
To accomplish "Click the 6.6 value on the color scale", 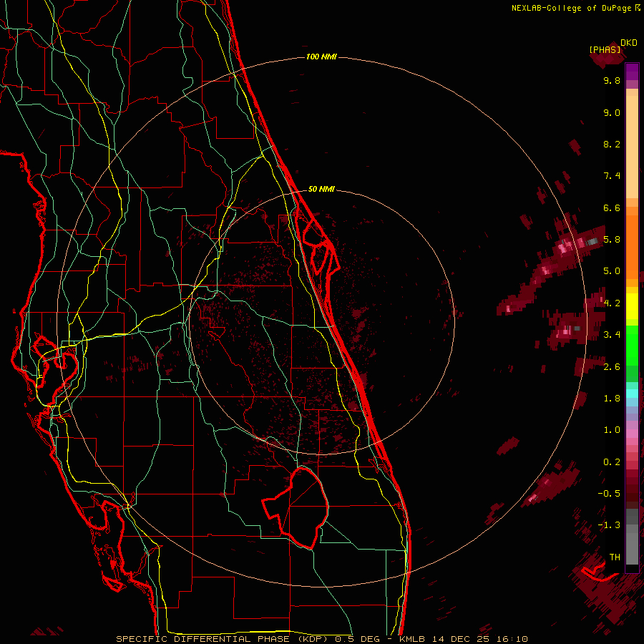I will (x=612, y=208).
